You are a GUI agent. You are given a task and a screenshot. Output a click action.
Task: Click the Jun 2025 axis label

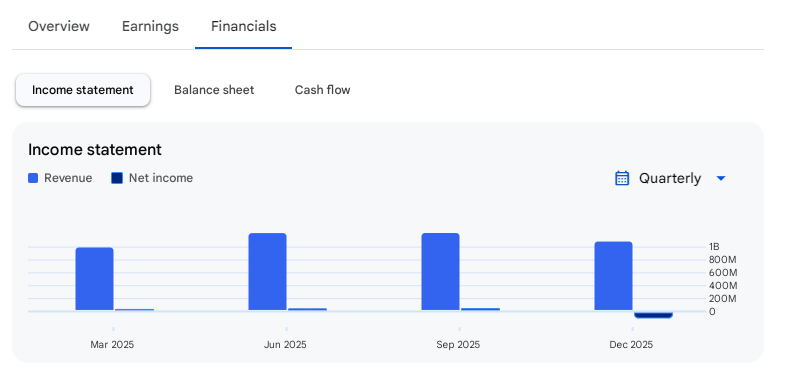coord(285,345)
